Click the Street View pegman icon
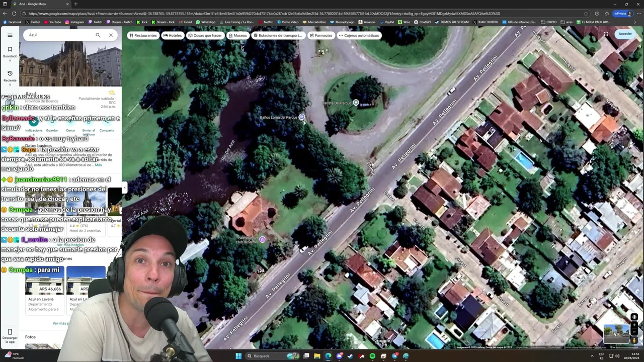This screenshot has width=644, height=362. [x=634, y=340]
